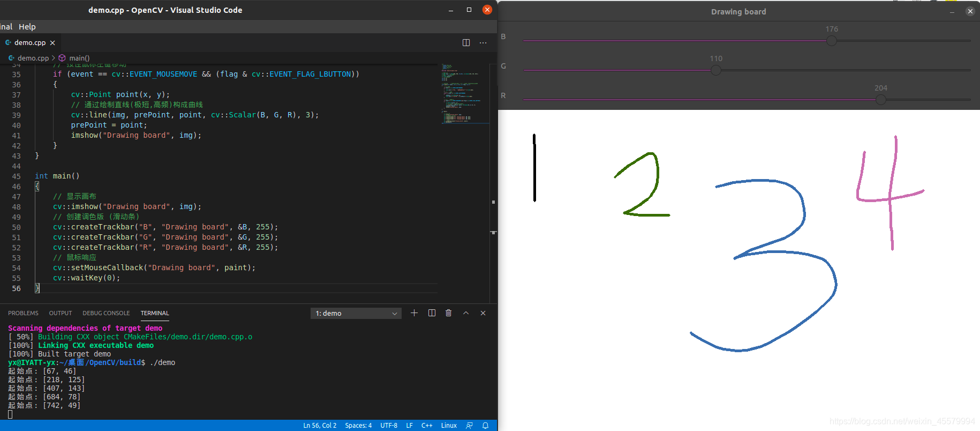This screenshot has width=980, height=431.
Task: Click 'prePoint = point;' code line
Action: click(109, 125)
